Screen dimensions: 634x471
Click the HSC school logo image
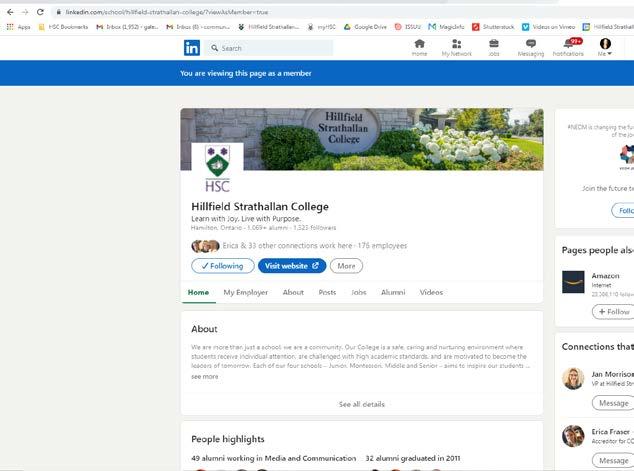coord(218,168)
